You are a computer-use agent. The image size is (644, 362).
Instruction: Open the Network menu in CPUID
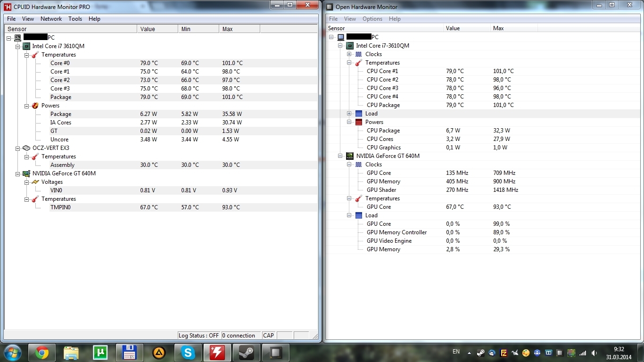(51, 19)
